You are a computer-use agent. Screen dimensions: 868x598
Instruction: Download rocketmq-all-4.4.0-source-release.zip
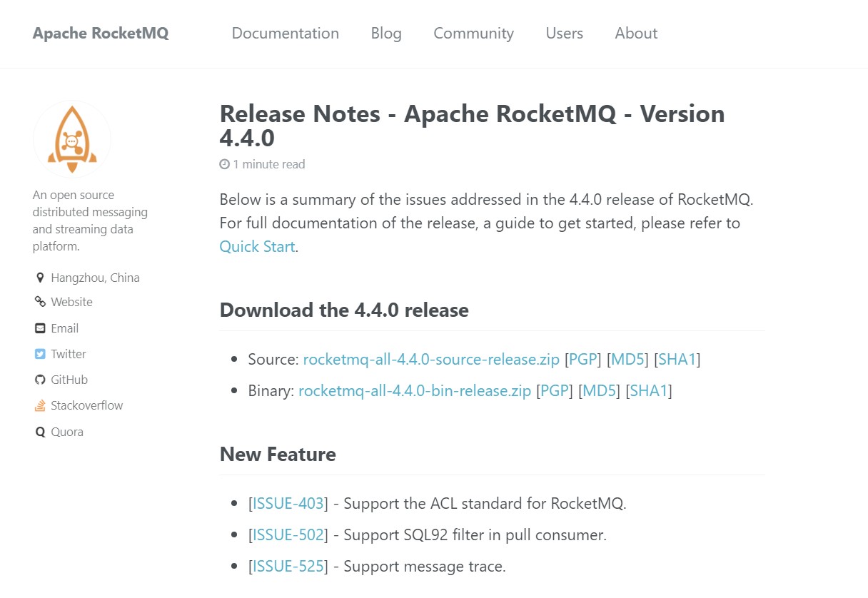431,360
